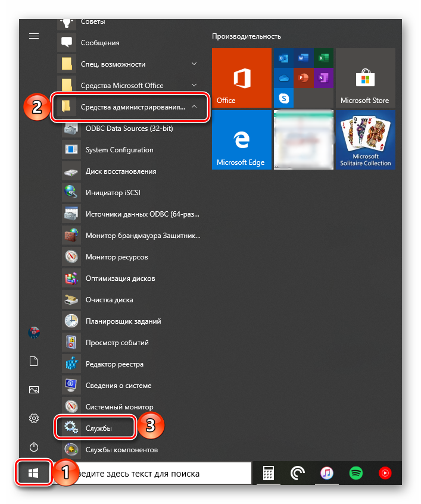Click the Редактор реестра label
Viewport: 421px width, 504px height.
(114, 364)
